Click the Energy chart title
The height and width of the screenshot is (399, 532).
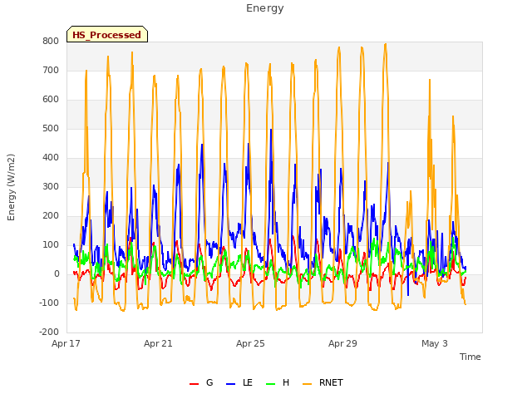pyautogui.click(x=265, y=8)
